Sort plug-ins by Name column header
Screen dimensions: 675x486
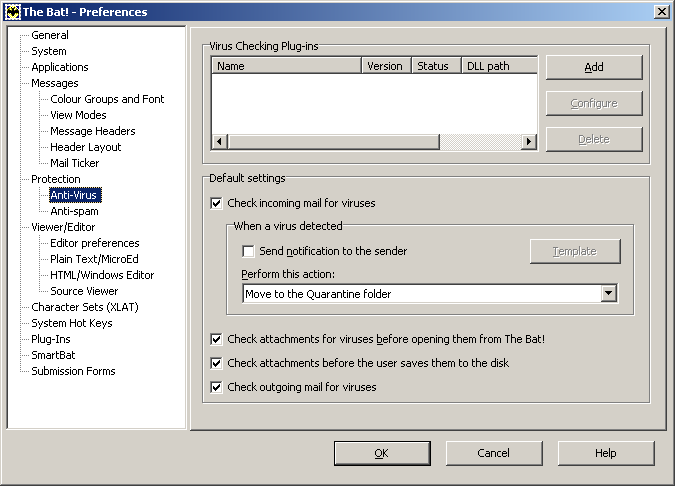pyautogui.click(x=286, y=66)
